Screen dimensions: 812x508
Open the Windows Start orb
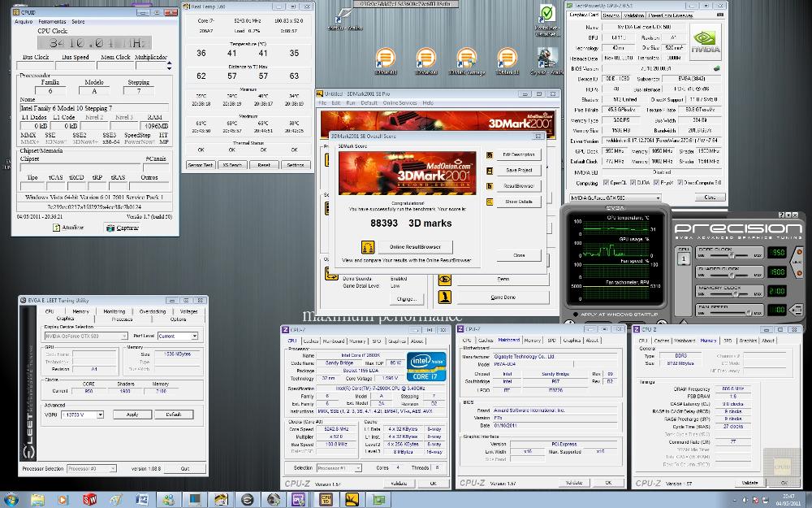coord(11,500)
